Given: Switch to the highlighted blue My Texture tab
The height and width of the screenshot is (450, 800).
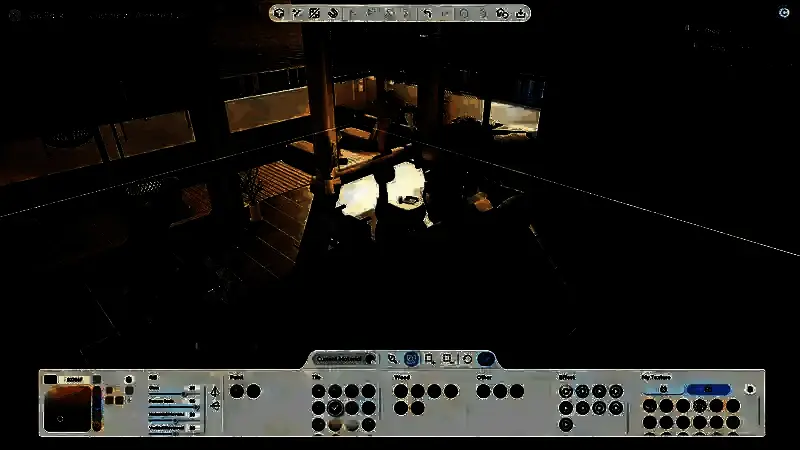Looking at the screenshot, I should [707, 389].
